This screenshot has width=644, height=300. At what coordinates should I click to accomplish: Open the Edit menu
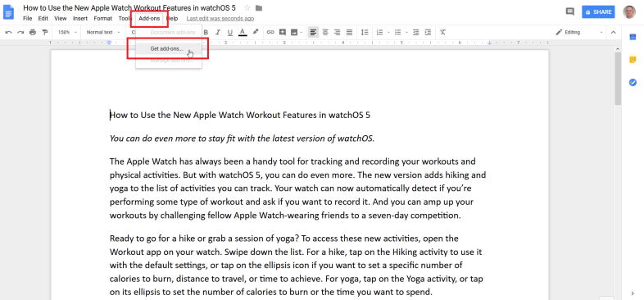click(43, 19)
